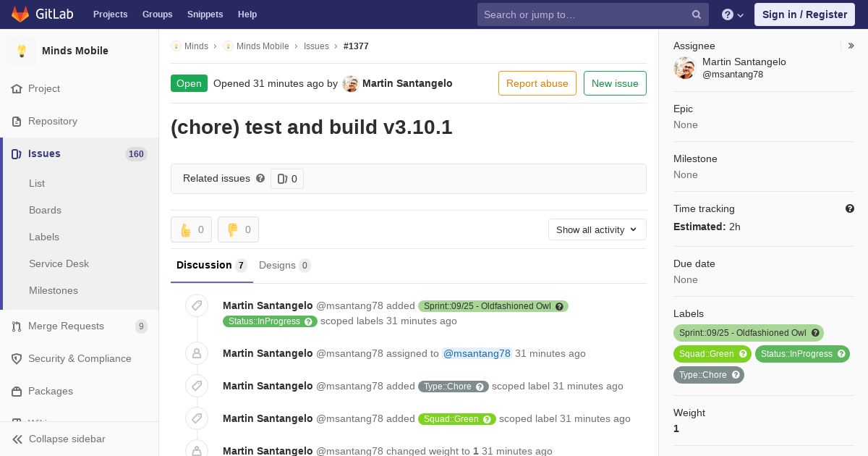This screenshot has width=868, height=456.
Task: Click the Issues count badge 160
Action: (136, 153)
